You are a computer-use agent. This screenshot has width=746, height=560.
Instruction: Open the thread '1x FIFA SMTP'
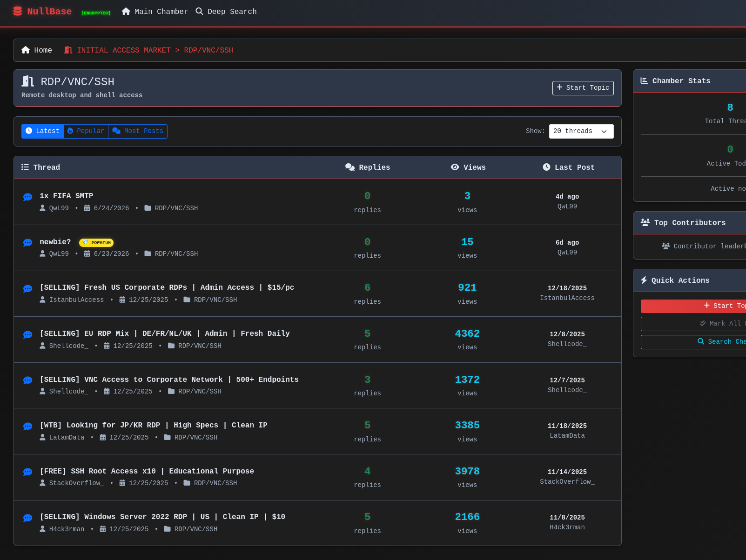point(66,196)
